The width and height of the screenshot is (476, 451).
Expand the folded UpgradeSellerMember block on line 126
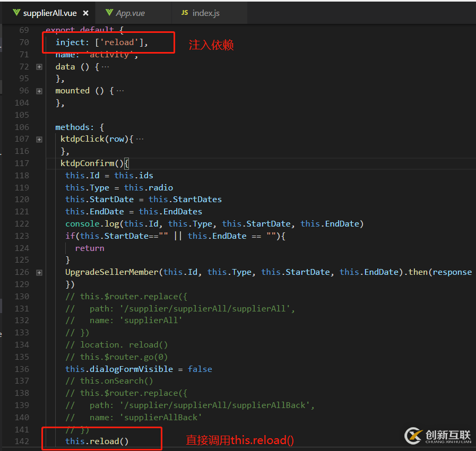(x=39, y=273)
